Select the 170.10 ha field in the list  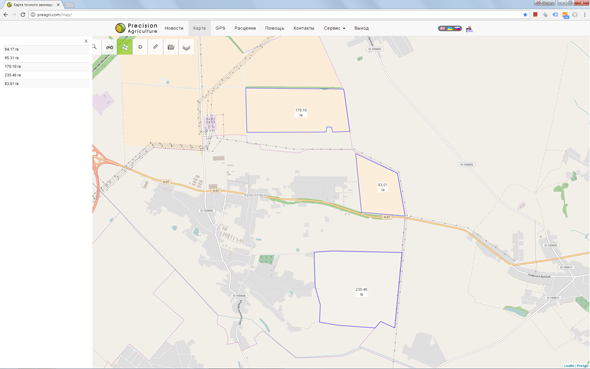46,67
